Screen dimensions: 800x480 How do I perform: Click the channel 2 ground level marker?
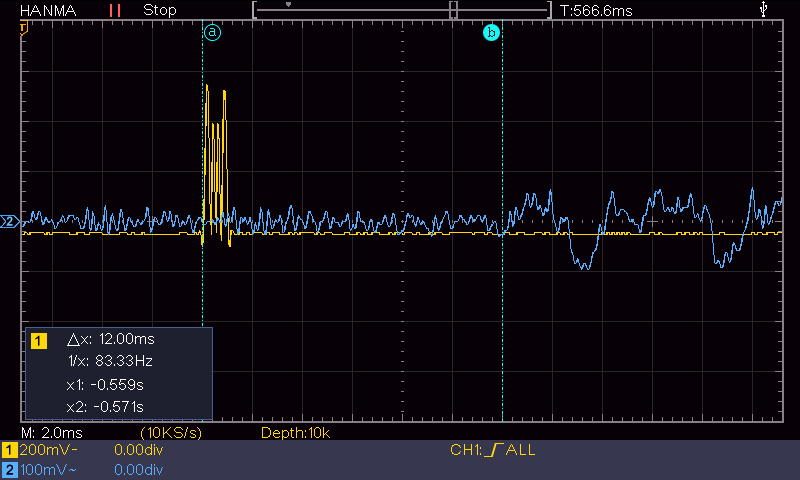click(9, 221)
